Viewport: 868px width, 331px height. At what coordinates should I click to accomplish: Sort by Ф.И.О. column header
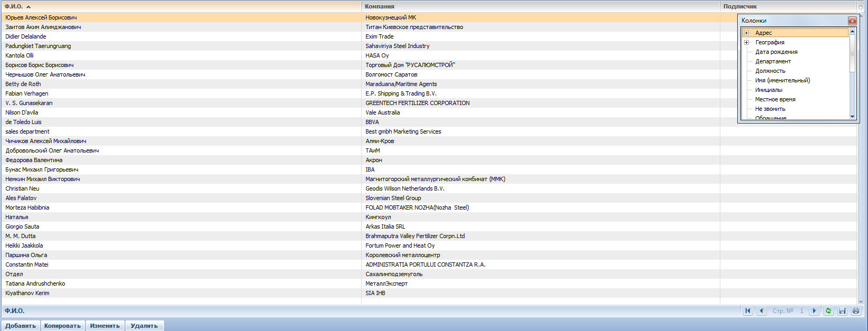pos(181,6)
